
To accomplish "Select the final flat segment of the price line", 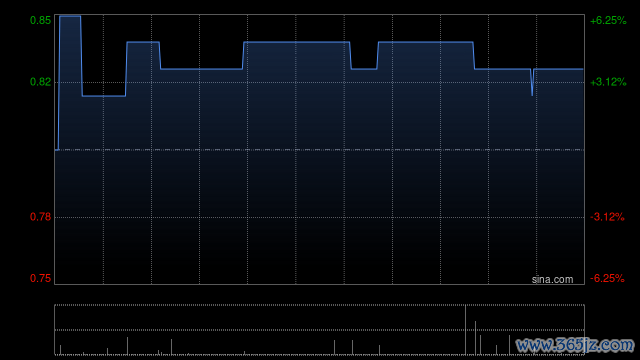I will (559, 69).
